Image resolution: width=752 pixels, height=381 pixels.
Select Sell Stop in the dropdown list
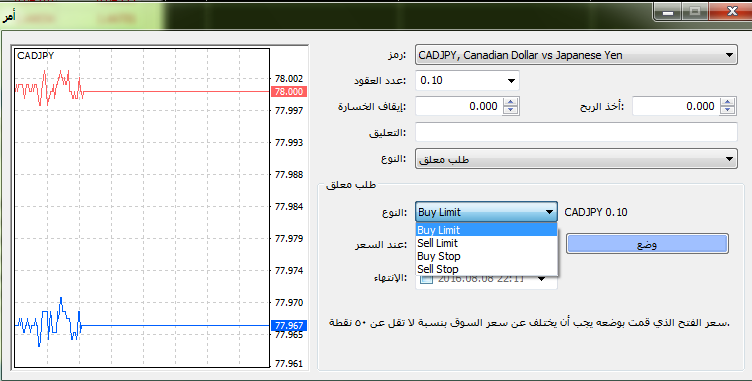tap(486, 269)
